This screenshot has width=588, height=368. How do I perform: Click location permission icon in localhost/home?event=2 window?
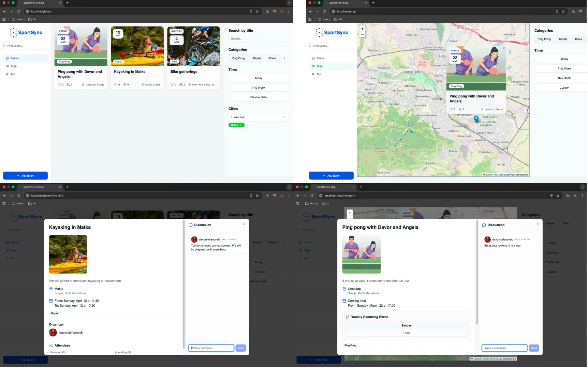click(251, 196)
